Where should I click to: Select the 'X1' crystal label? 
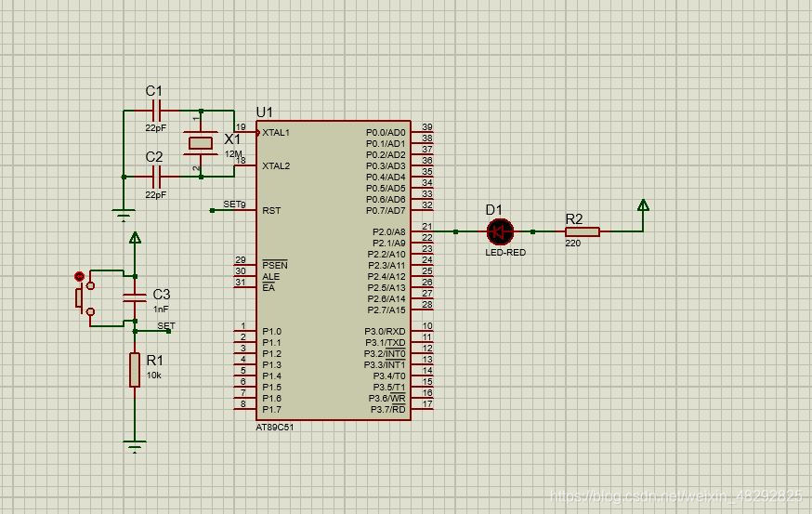point(232,139)
